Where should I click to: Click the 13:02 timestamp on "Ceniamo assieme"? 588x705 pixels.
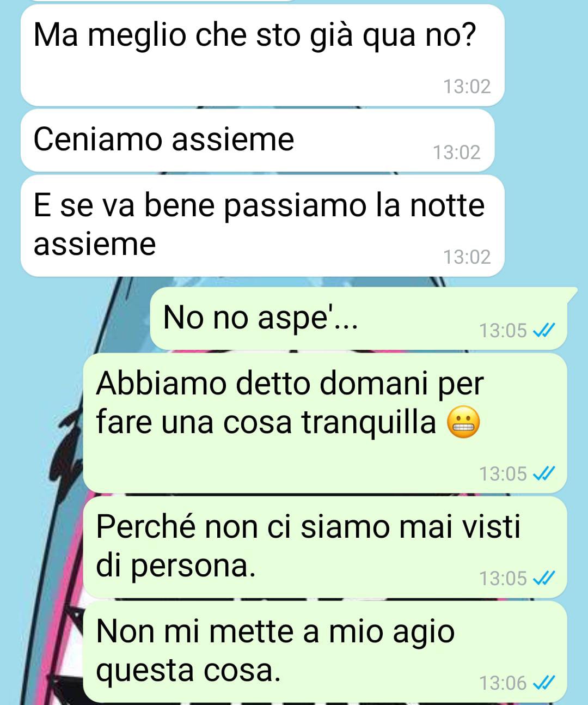coord(456,153)
